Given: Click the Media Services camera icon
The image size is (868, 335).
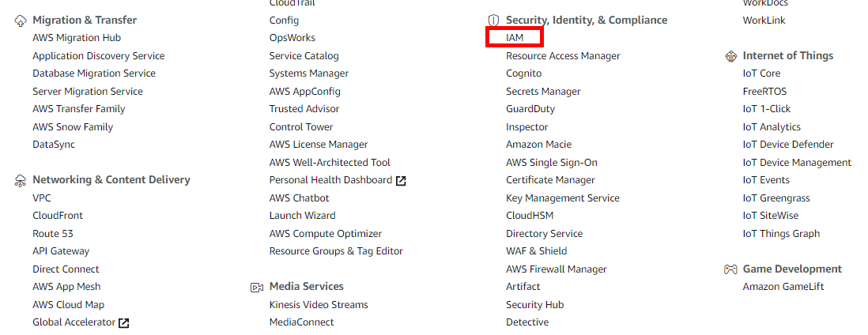Looking at the screenshot, I should pyautogui.click(x=257, y=287).
